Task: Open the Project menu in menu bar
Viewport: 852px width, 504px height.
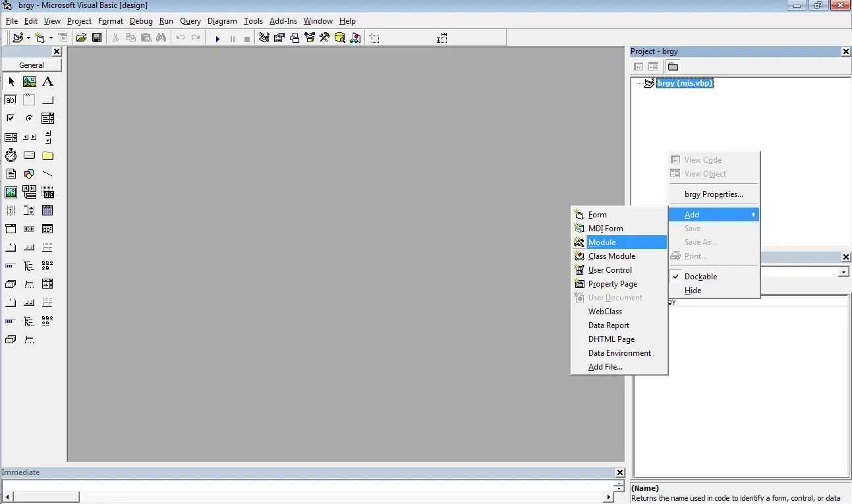Action: coord(79,21)
